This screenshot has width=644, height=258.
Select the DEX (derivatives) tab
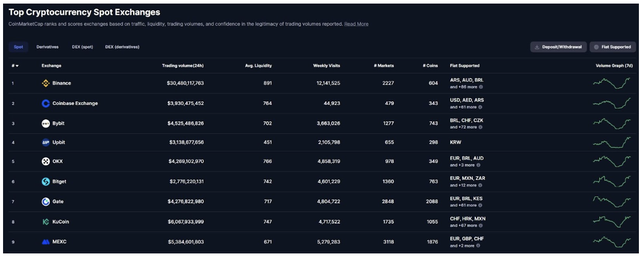click(122, 47)
